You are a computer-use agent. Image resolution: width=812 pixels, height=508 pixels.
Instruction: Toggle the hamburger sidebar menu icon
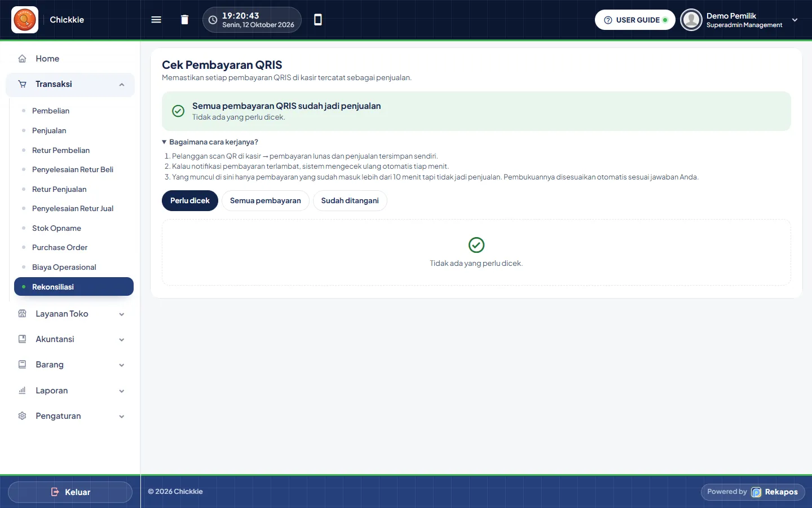pos(156,20)
